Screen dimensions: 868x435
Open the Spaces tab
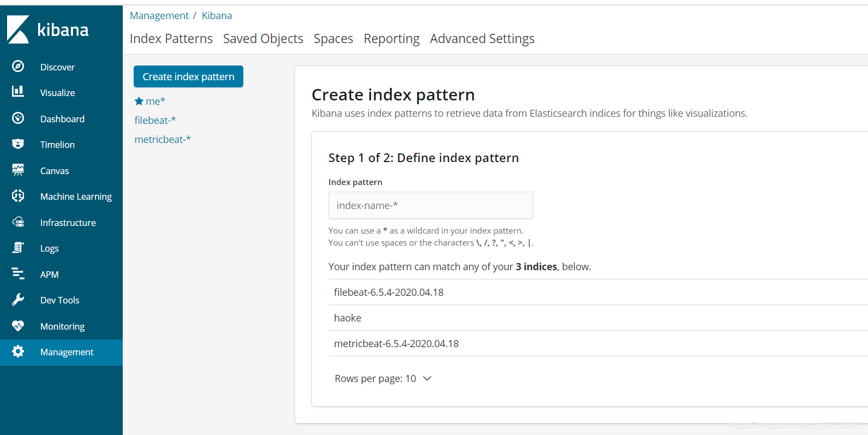[333, 39]
